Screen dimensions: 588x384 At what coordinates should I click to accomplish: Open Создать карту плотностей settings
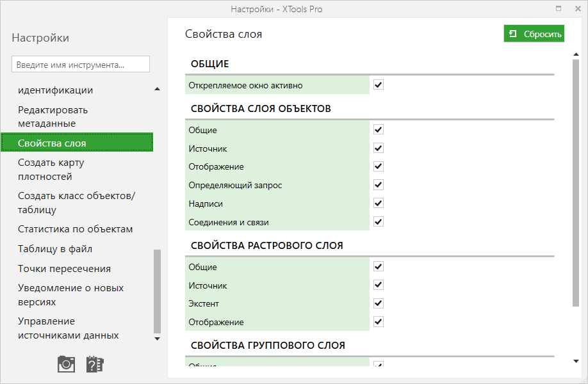pyautogui.click(x=51, y=170)
